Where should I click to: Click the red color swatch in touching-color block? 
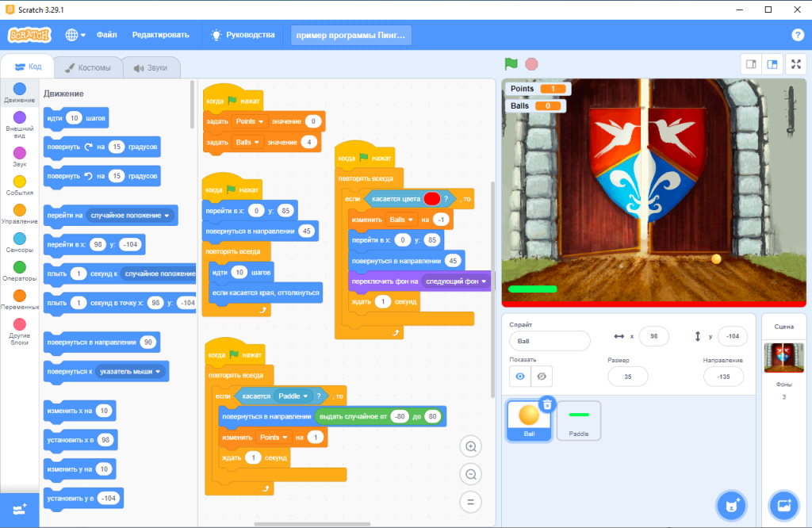(x=431, y=199)
